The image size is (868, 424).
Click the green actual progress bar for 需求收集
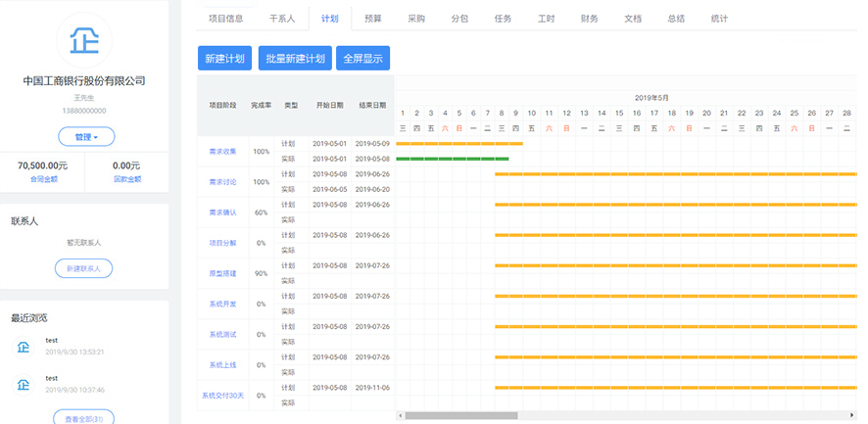[453, 159]
